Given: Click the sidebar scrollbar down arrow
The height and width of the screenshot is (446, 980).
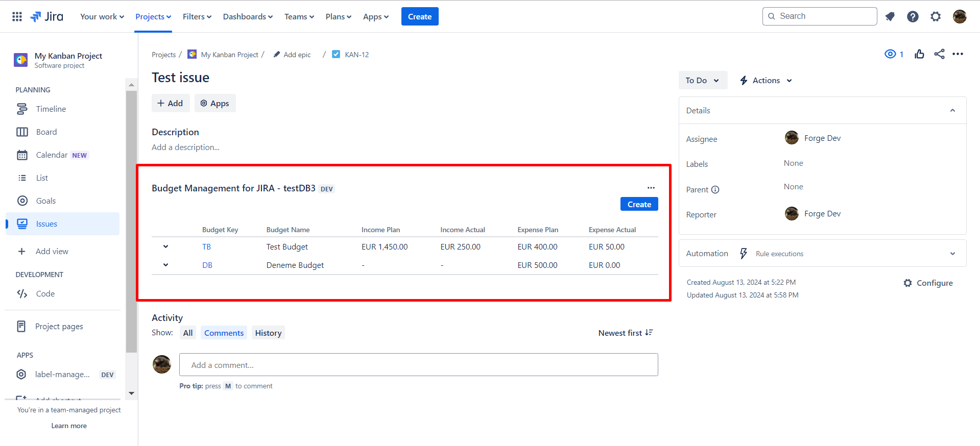Looking at the screenshot, I should (x=131, y=393).
